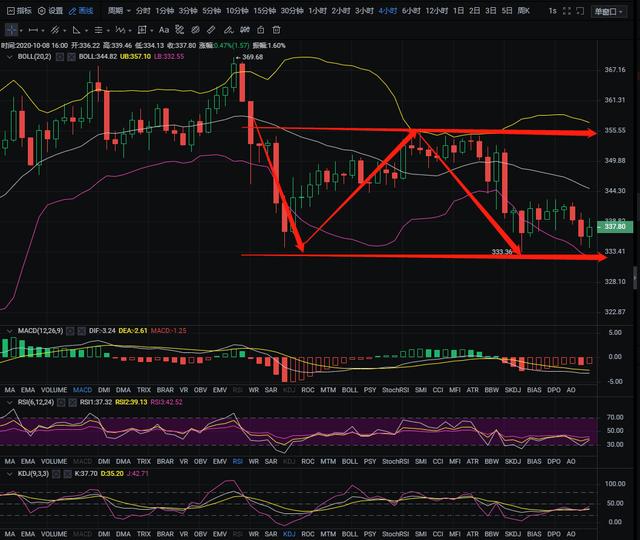Click the 333.36 low price marker
640x540 pixels.
point(502,252)
